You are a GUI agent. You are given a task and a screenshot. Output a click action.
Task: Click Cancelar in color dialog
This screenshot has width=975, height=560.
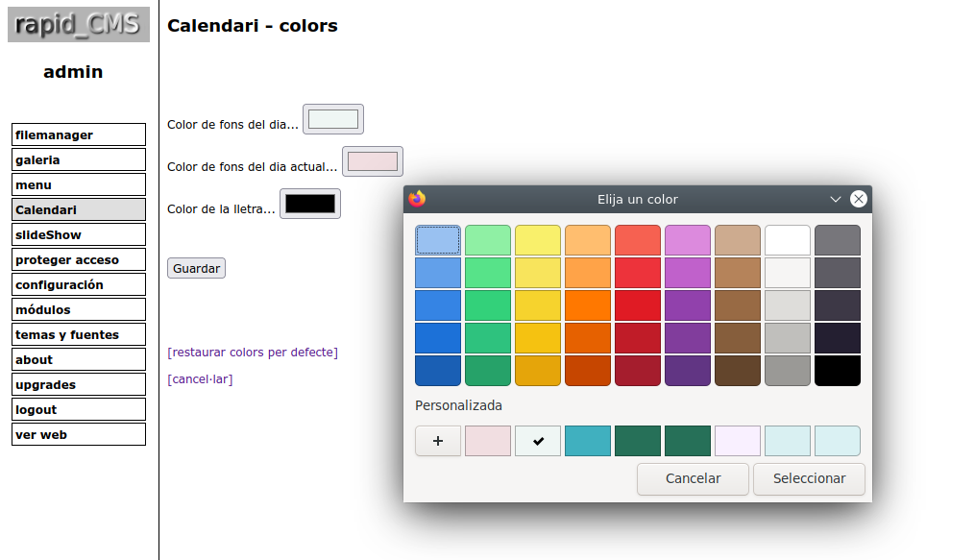coord(693,478)
